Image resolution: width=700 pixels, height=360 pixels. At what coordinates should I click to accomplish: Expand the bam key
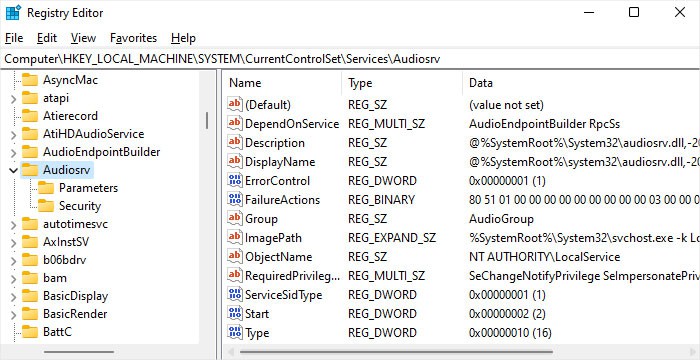[x=13, y=278]
